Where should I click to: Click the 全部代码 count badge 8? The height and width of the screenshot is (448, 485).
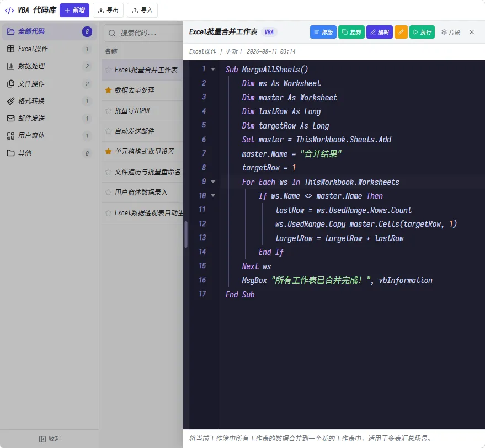[x=87, y=31]
